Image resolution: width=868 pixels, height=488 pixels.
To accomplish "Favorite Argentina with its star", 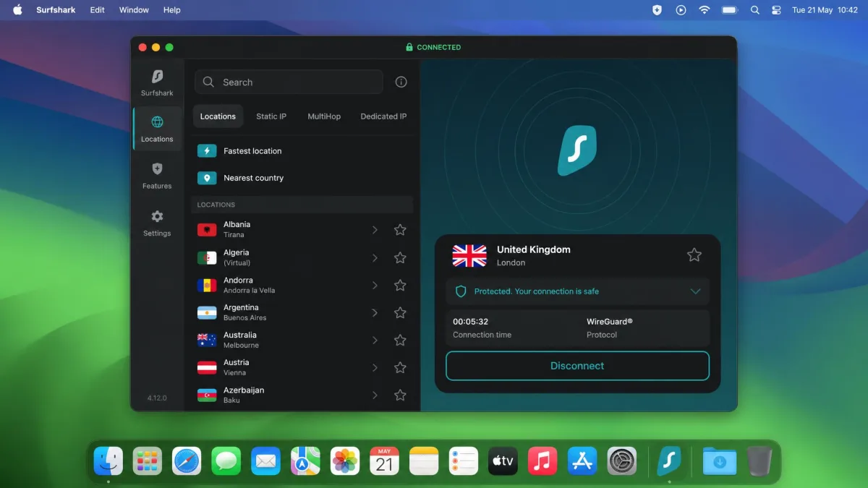I will (x=400, y=313).
